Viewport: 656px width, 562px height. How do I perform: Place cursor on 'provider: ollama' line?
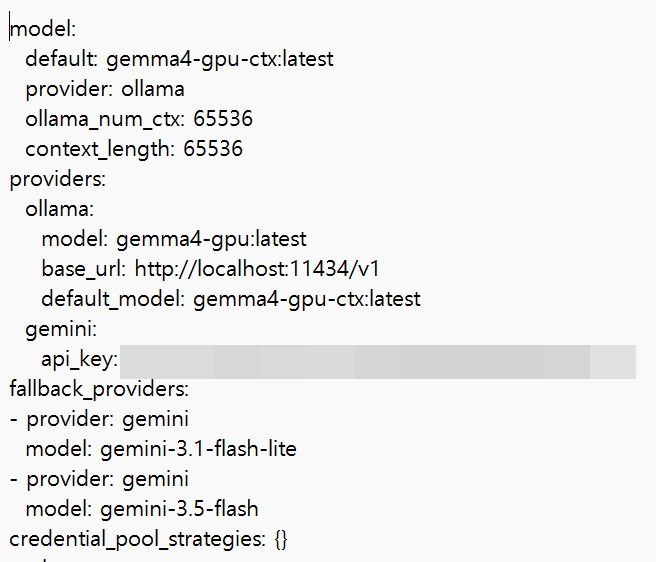pyautogui.click(x=105, y=90)
